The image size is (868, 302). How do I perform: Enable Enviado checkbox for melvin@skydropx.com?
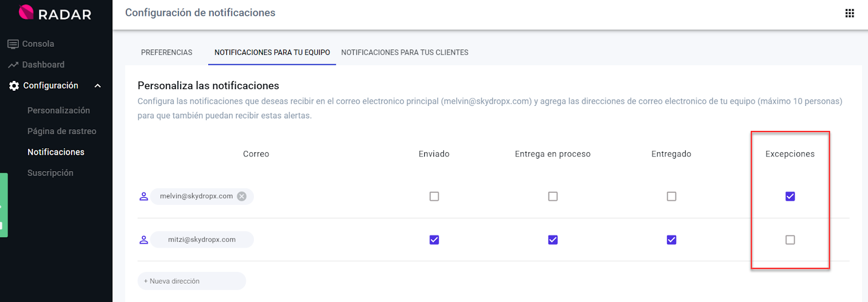[434, 197]
